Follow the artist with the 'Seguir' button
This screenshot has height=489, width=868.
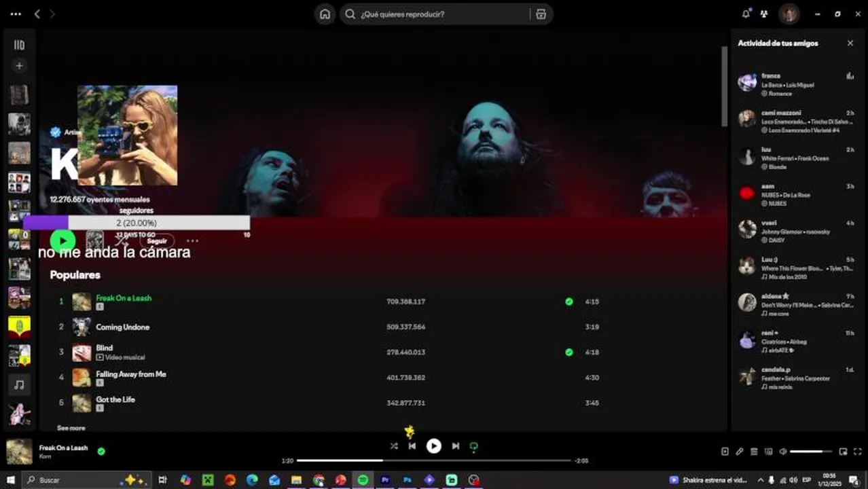click(157, 241)
